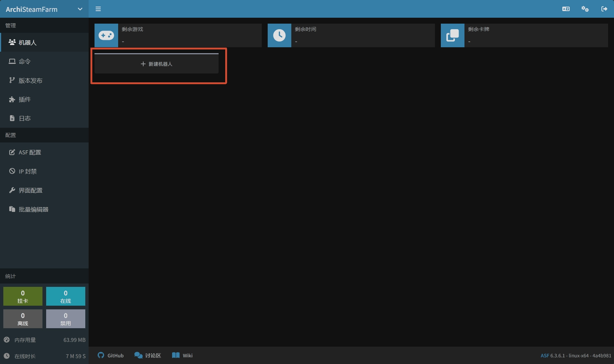The image size is (614, 364).
Task: View the 日志 log page
Action: [x=44, y=118]
